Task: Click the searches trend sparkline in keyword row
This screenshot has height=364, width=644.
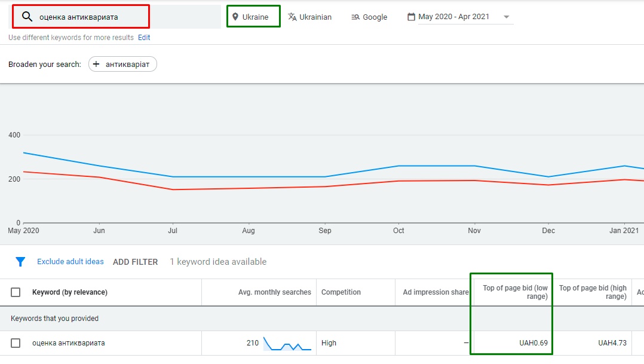Action: point(287,343)
